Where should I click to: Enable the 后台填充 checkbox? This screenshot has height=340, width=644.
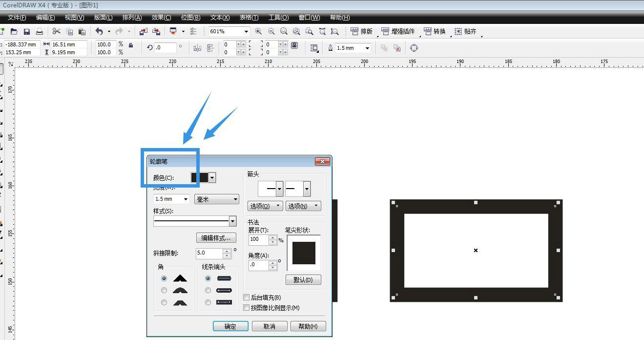tap(247, 297)
